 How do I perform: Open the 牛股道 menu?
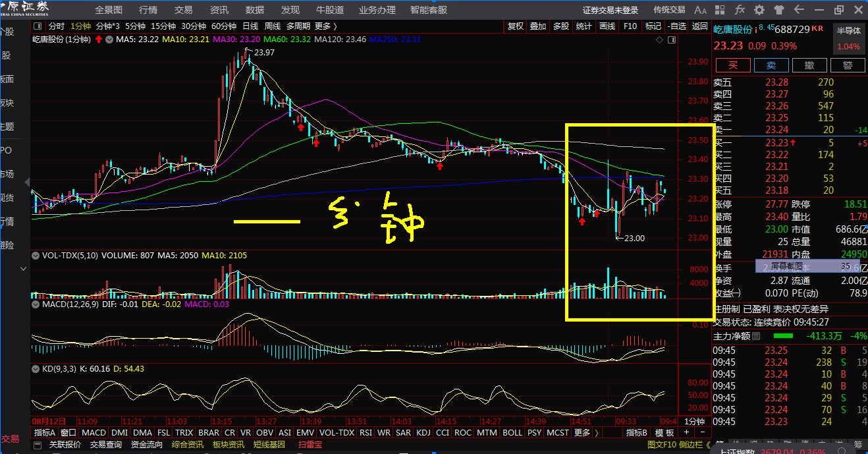(330, 10)
